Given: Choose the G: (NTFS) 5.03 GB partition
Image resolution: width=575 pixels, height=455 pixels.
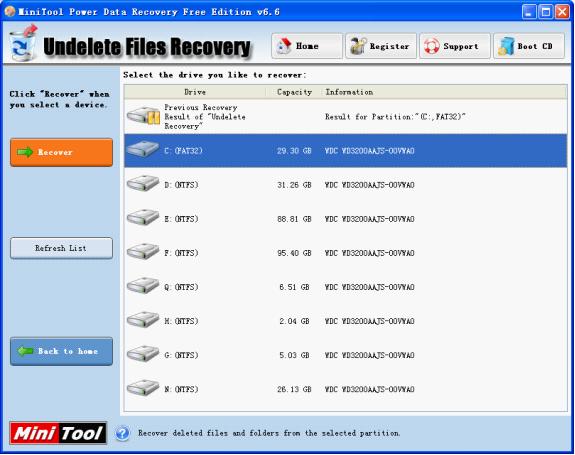Looking at the screenshot, I should click(x=345, y=355).
